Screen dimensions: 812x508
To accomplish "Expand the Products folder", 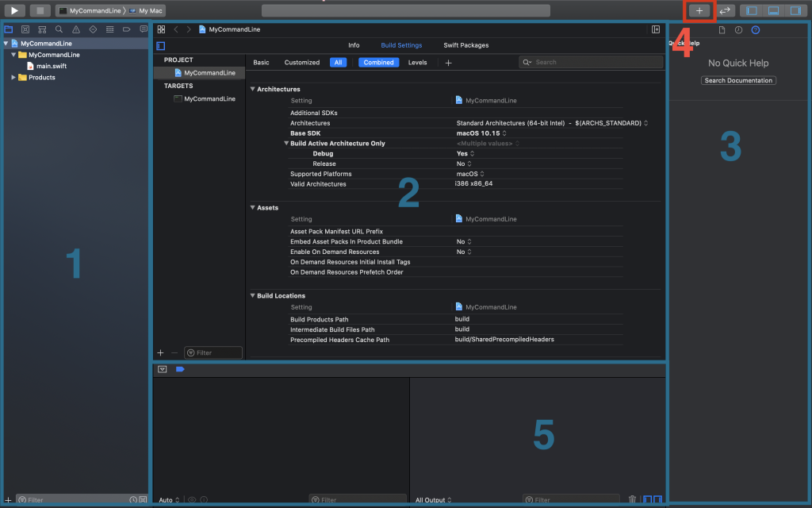I will [13, 77].
